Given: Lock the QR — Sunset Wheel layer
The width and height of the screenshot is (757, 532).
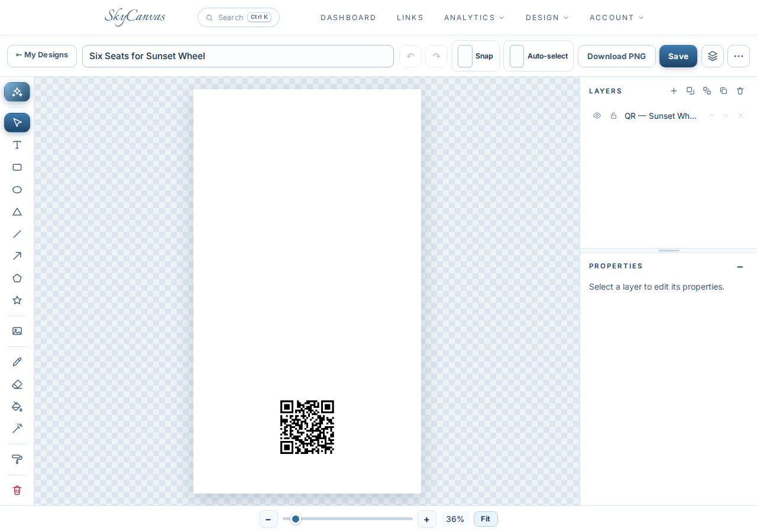Looking at the screenshot, I should coord(613,116).
